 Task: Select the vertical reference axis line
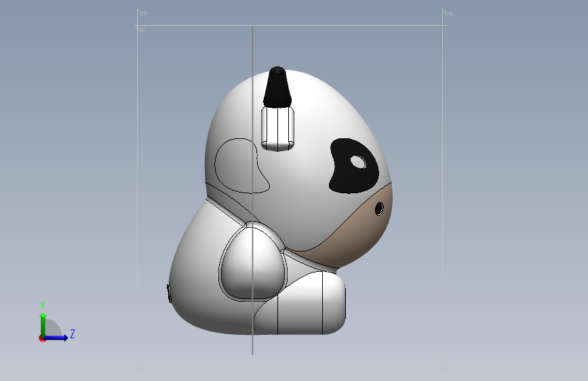pyautogui.click(x=253, y=190)
